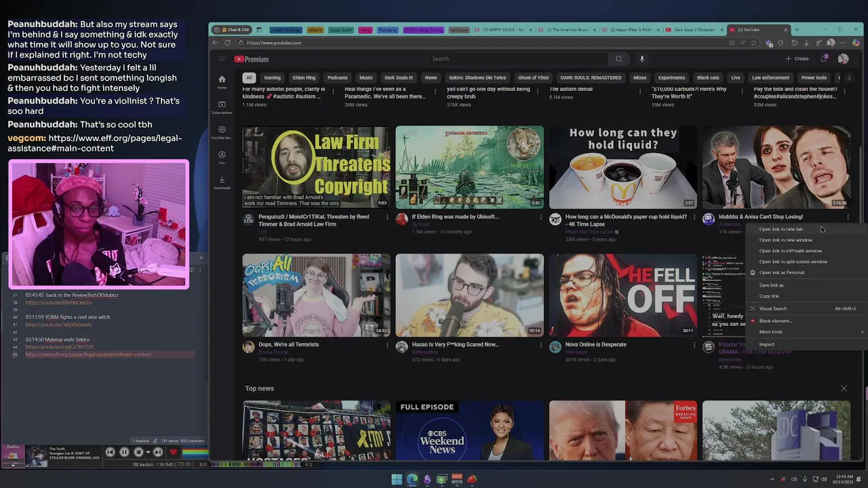Choose Save link as
This screenshot has height=488, width=868.
tap(805, 285)
